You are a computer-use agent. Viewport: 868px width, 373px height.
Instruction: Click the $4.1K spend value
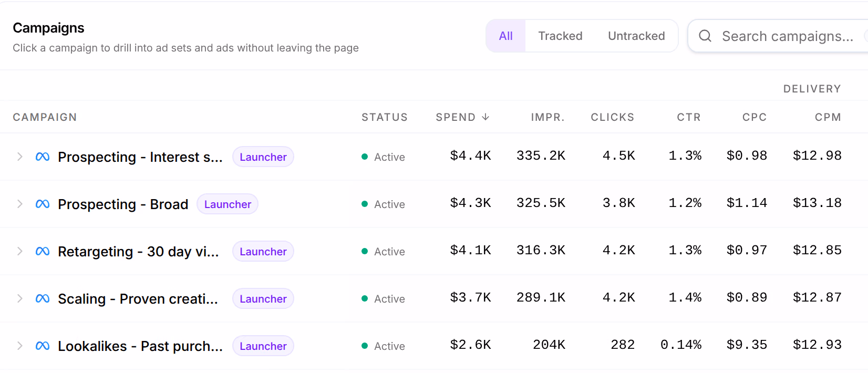tap(470, 250)
